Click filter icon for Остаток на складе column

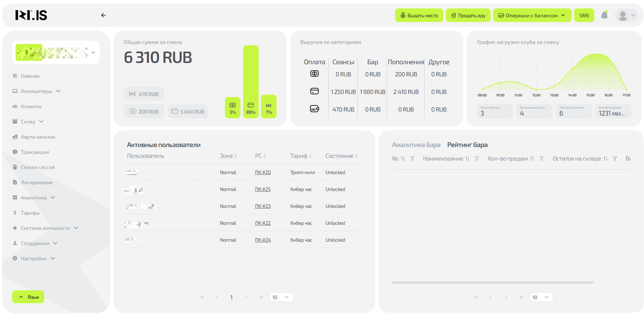615,159
